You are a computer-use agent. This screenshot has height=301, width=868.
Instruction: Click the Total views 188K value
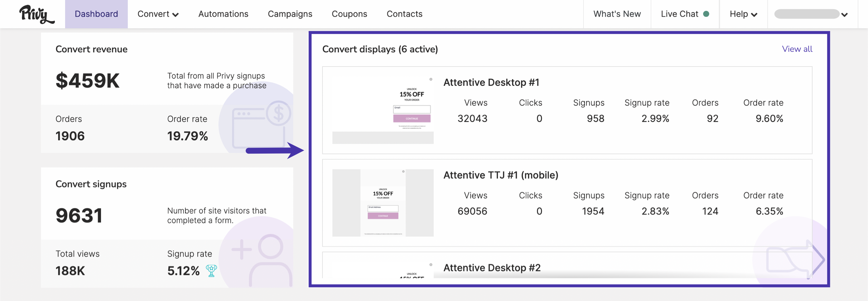[x=70, y=271]
